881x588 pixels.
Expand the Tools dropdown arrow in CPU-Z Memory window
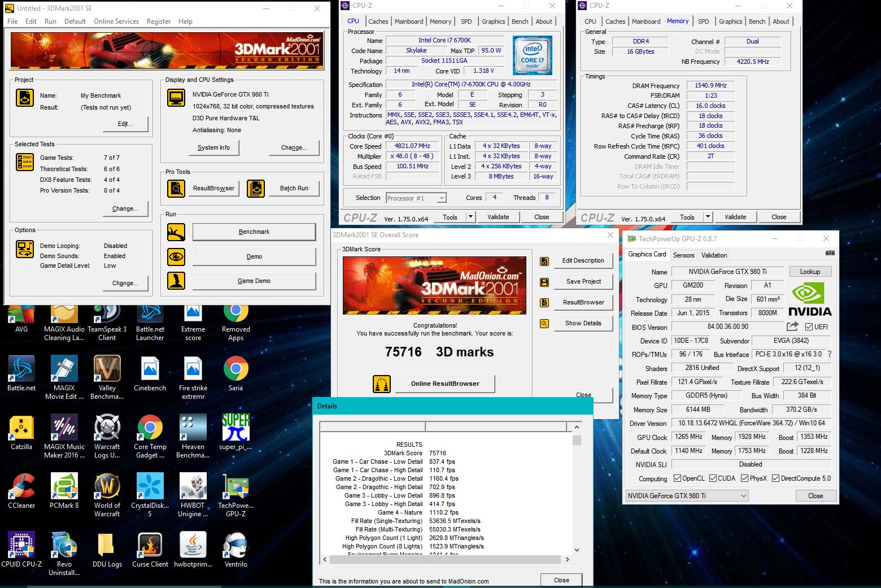click(708, 217)
